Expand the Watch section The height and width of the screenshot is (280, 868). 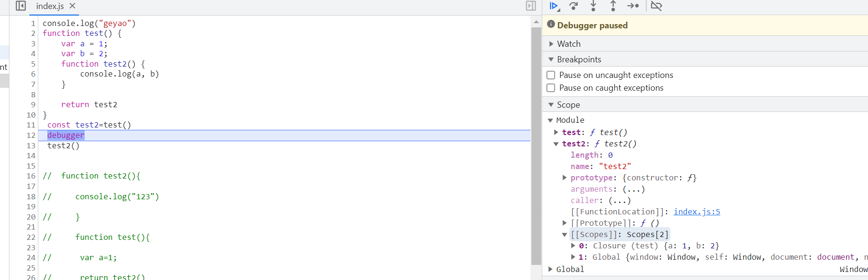click(x=551, y=44)
